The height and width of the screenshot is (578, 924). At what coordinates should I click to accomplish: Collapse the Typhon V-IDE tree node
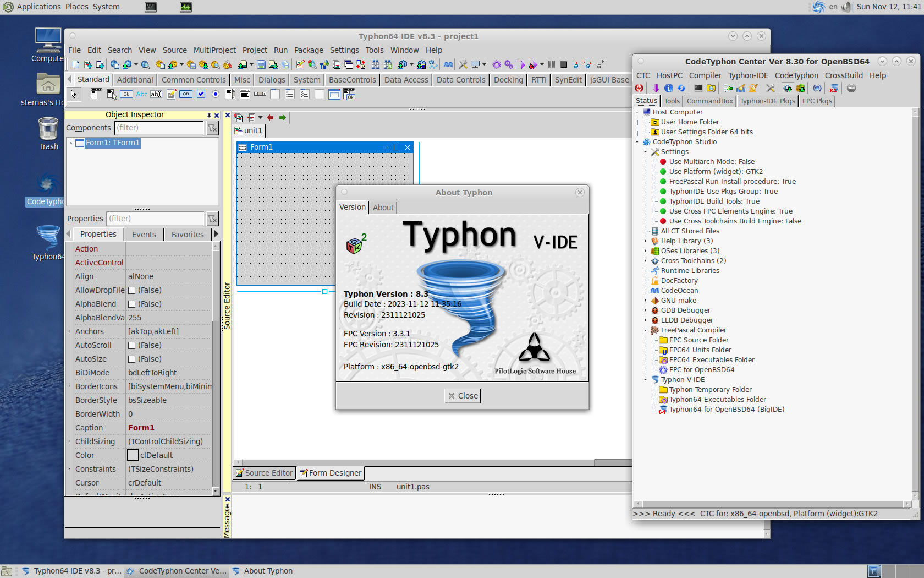pyautogui.click(x=646, y=380)
